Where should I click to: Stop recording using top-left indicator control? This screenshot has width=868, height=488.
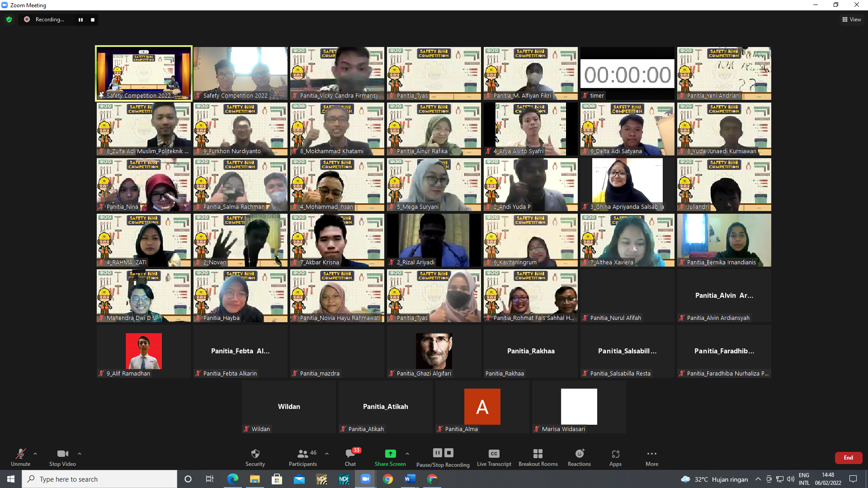(93, 20)
